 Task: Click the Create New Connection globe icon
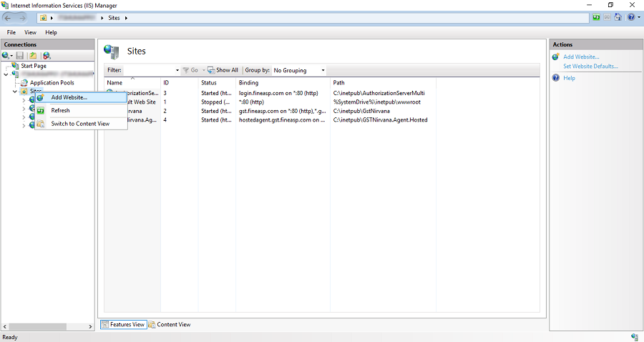[x=6, y=55]
